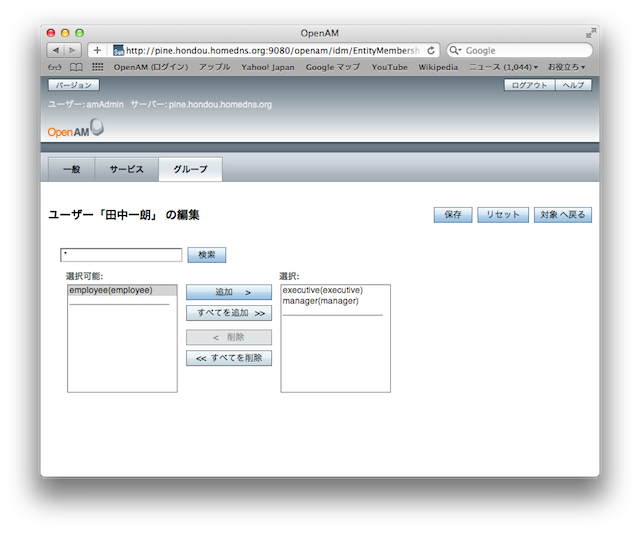
Task: Show all bookmarks book icon
Action: [x=76, y=67]
